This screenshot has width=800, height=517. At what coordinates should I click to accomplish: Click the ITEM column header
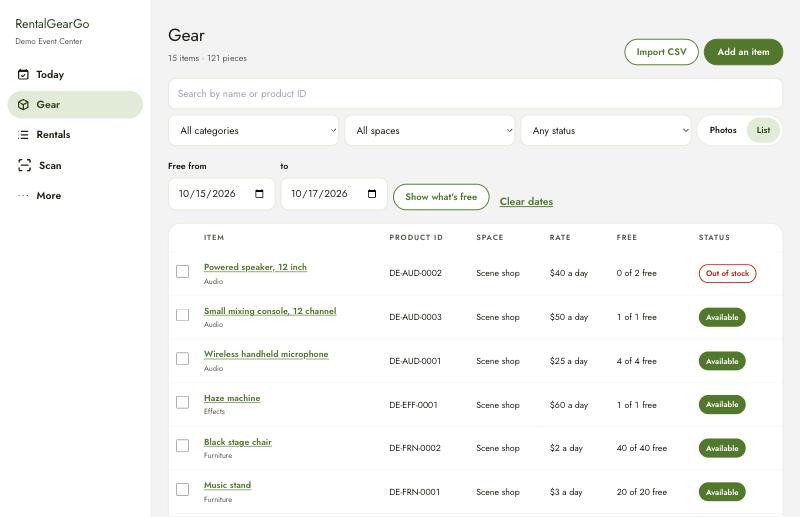[x=214, y=237]
